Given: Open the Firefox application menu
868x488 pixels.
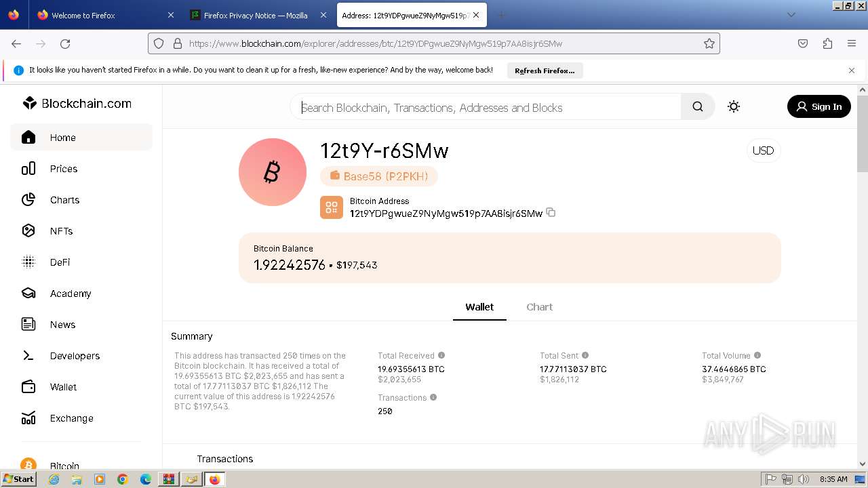Looking at the screenshot, I should pos(852,43).
